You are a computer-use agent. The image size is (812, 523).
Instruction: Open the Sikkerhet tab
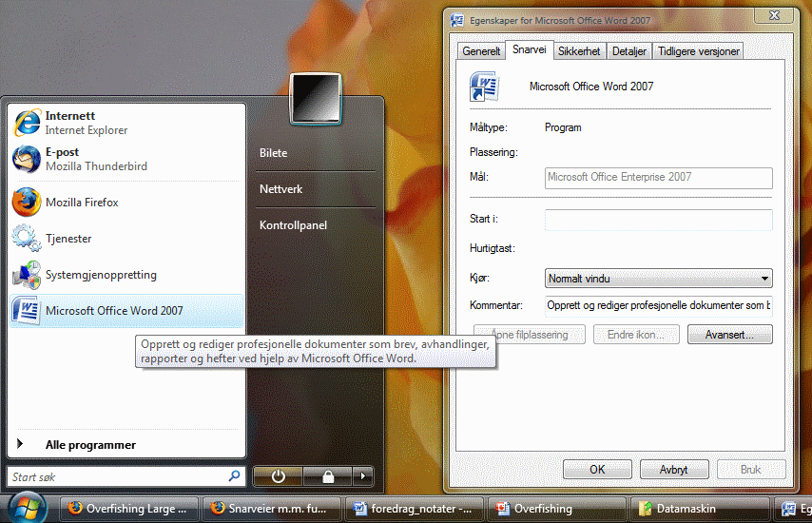tap(579, 51)
